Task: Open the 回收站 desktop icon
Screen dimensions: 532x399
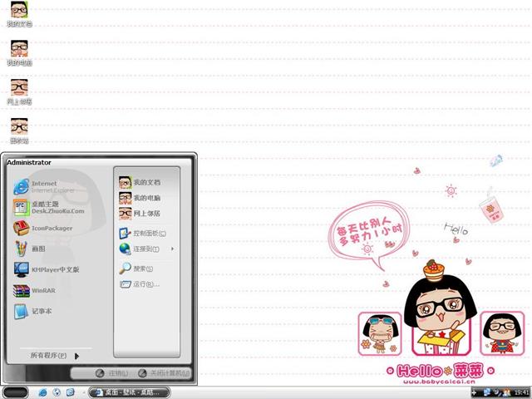Action: pyautogui.click(x=19, y=131)
